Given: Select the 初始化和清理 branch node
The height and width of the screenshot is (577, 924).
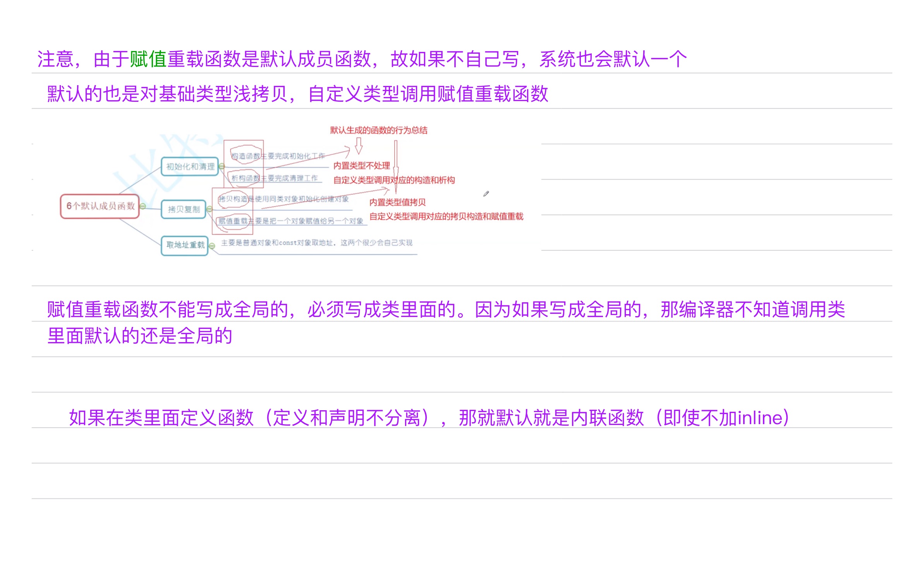Looking at the screenshot, I should point(191,167).
